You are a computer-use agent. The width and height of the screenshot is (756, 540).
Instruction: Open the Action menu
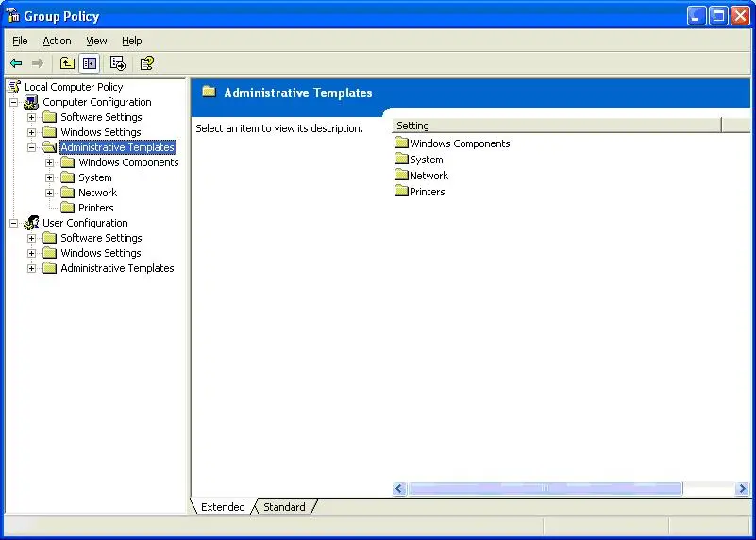click(57, 41)
